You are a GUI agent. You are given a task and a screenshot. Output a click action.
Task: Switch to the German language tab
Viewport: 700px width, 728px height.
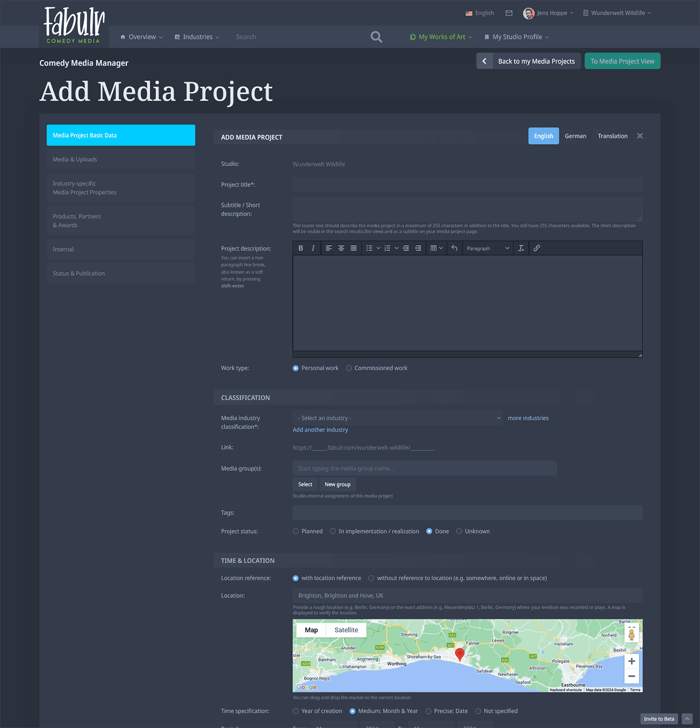click(575, 136)
